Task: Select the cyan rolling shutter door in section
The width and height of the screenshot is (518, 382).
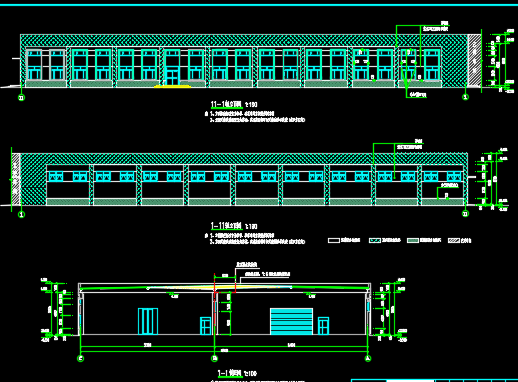Action: point(291,321)
